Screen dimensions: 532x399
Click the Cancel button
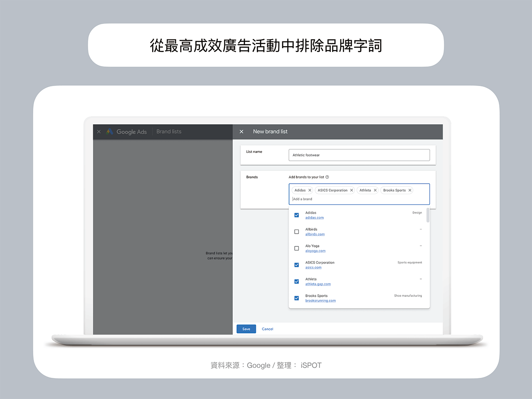[268, 329]
